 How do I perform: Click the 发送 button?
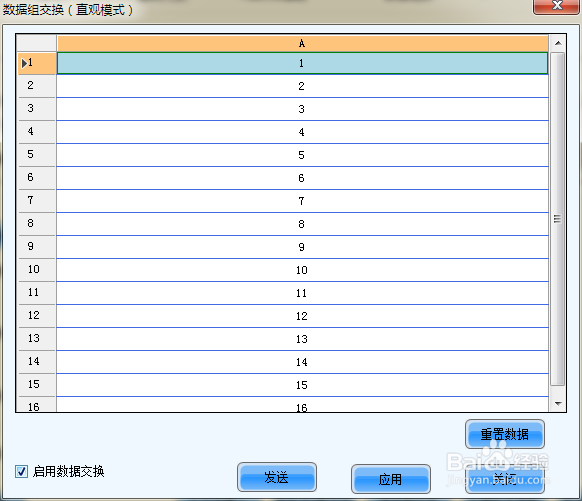click(x=277, y=477)
